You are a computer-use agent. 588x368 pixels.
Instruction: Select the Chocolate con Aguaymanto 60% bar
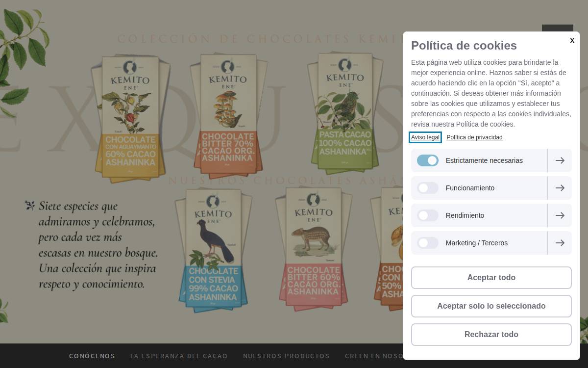click(130, 118)
